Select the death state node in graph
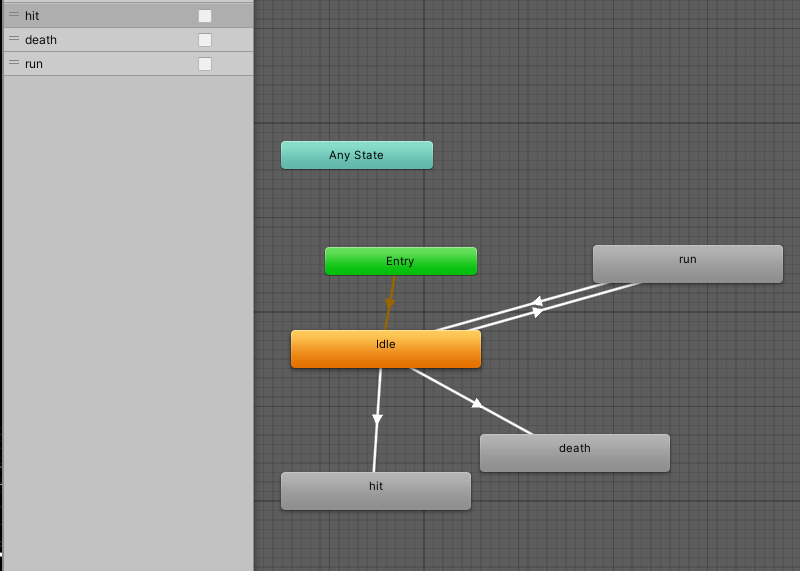Image resolution: width=800 pixels, height=571 pixels. coord(574,453)
